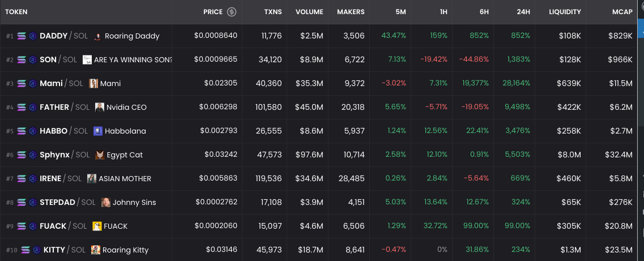Screen dimensions: 644x261
Task: Click the Mami 6H change 19,377%
Action: point(476,84)
